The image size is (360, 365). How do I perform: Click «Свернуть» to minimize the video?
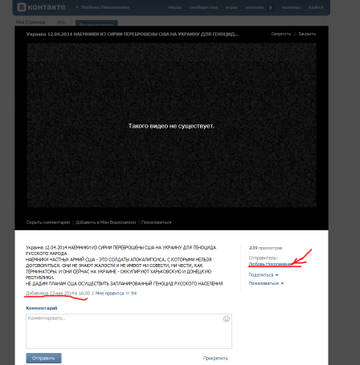point(281,34)
